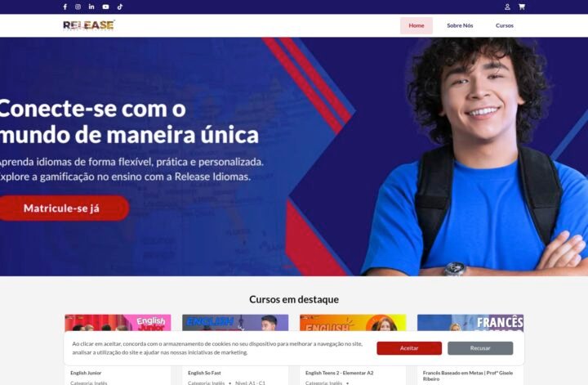Screen dimensions: 588x385
Task: Open the TikTok profile icon
Action: 119,7
